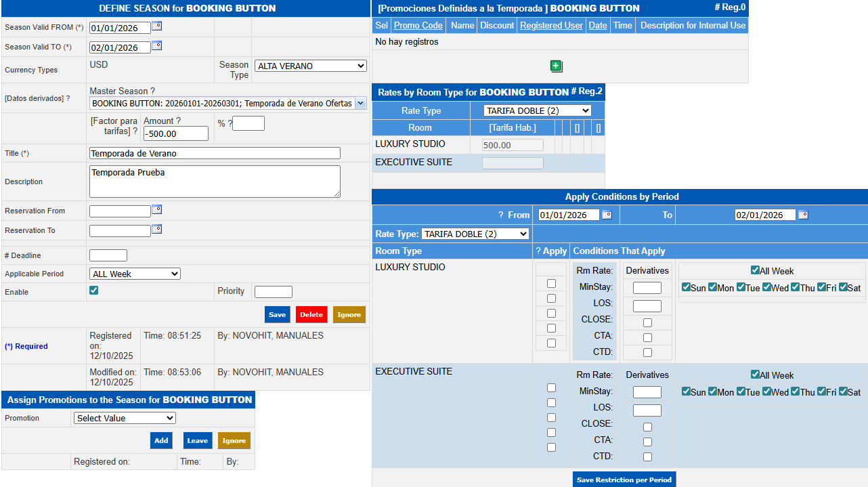Open calendar icon next to Reservation To

click(x=156, y=230)
